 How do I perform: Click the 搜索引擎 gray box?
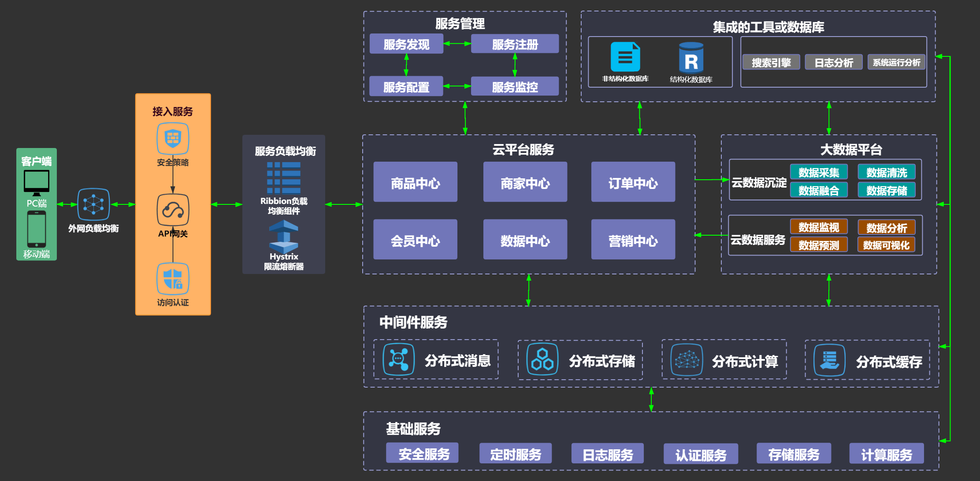(771, 63)
